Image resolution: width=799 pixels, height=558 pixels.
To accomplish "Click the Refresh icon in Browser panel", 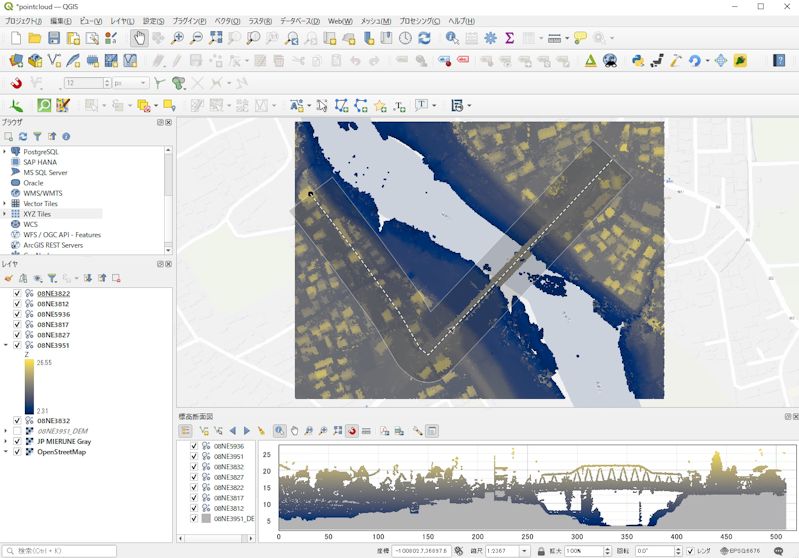I will tap(23, 137).
